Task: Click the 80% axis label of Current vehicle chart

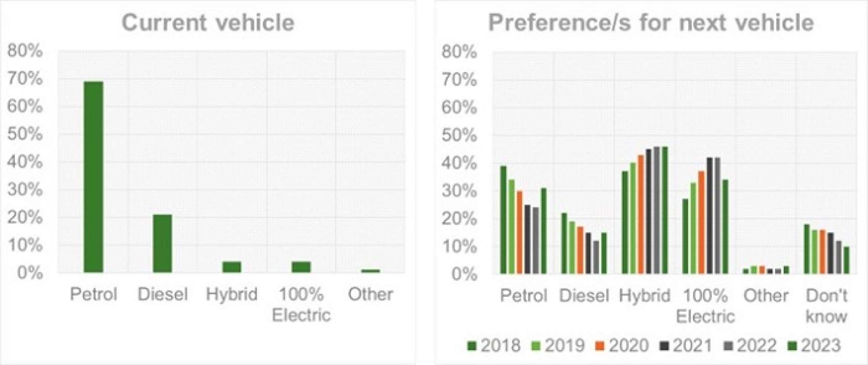Action: [x=25, y=51]
